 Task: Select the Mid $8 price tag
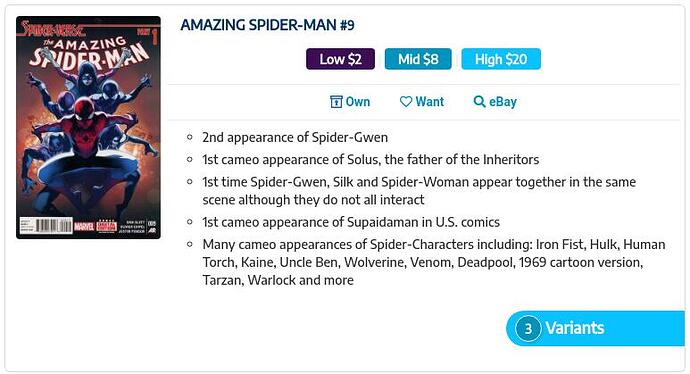click(418, 59)
